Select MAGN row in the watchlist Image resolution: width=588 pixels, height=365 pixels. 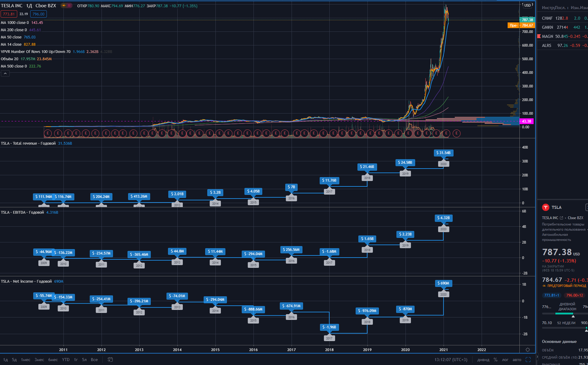pyautogui.click(x=563, y=36)
